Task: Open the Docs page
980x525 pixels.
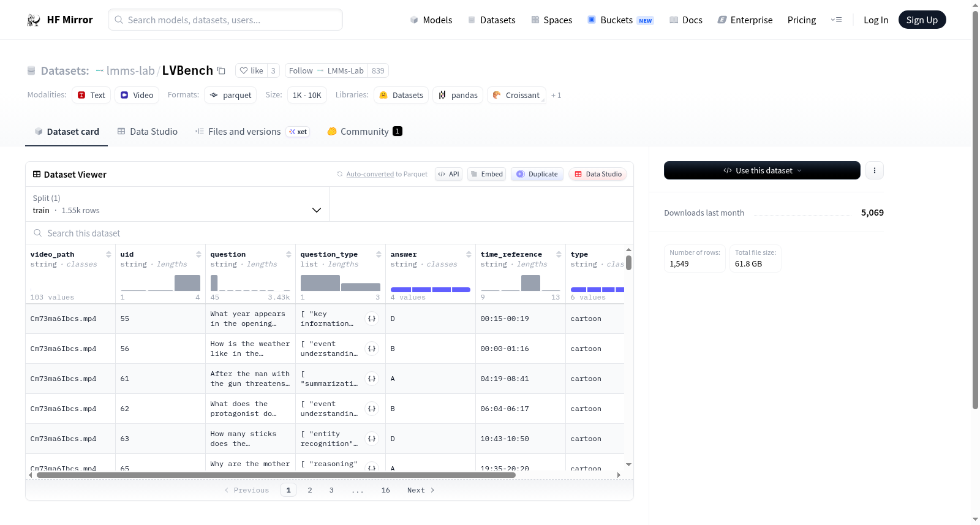Action: [686, 20]
